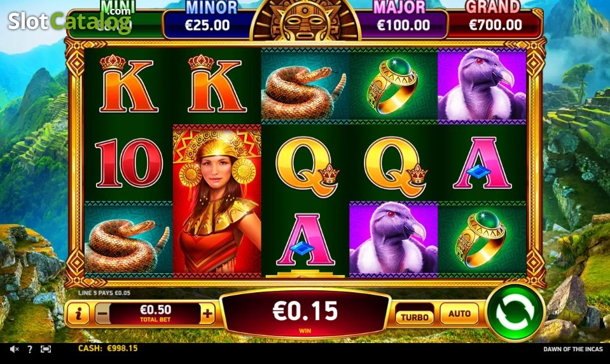Select the GRAND €700.00 jackpot panel
Viewport: 610px width, 364px height.
click(x=495, y=20)
